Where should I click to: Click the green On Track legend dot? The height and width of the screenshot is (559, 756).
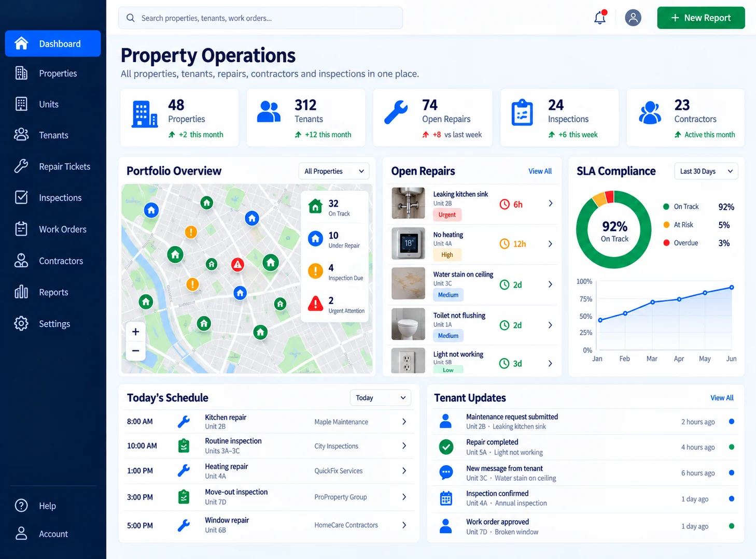[x=666, y=207]
